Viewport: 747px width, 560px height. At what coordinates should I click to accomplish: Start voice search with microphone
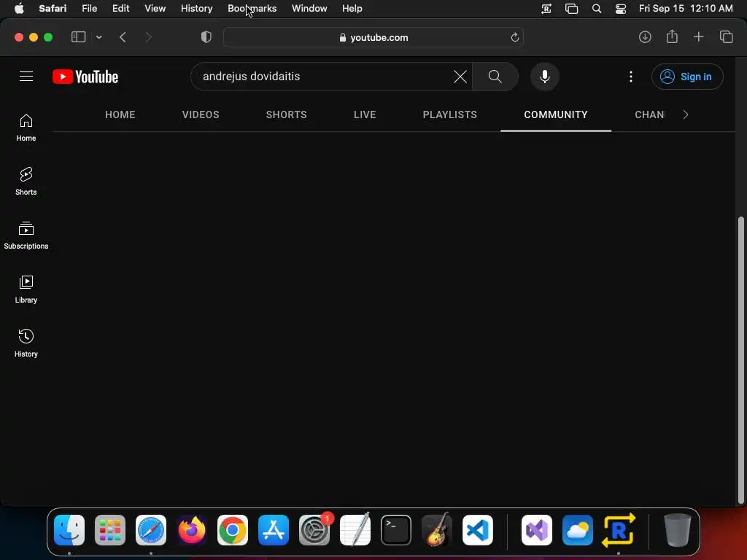coord(544,76)
